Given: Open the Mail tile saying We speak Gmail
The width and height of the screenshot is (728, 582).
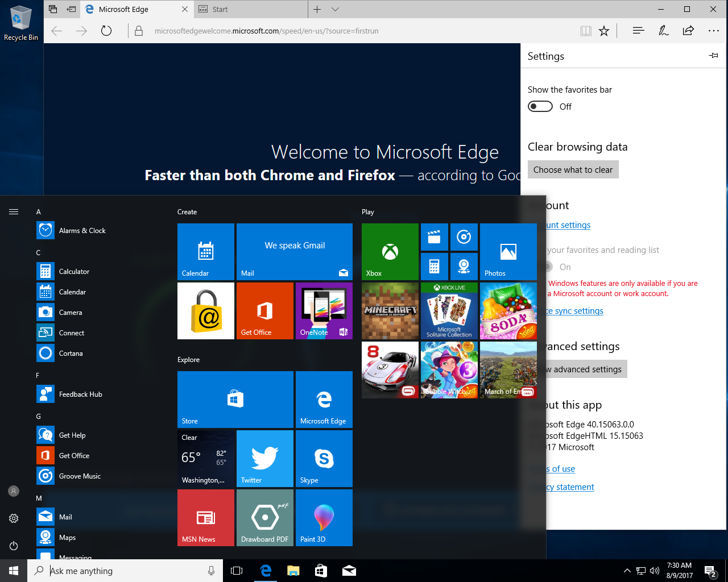Looking at the screenshot, I should click(295, 252).
